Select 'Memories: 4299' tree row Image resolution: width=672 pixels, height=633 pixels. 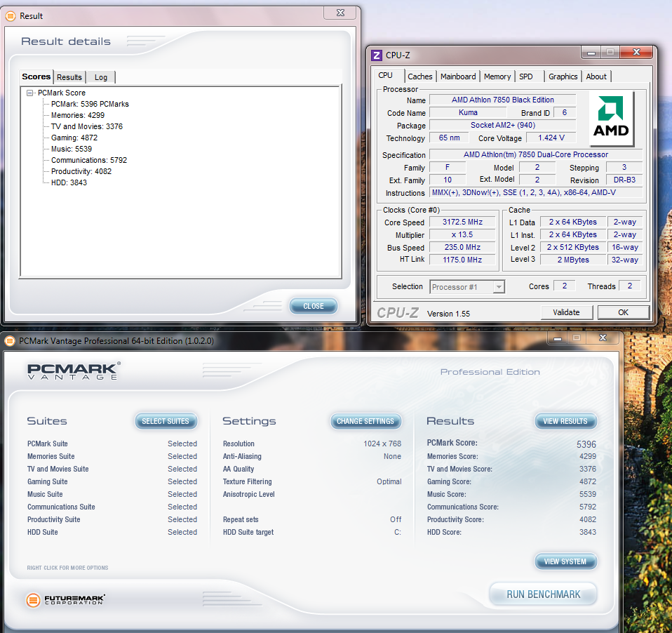[x=78, y=115]
